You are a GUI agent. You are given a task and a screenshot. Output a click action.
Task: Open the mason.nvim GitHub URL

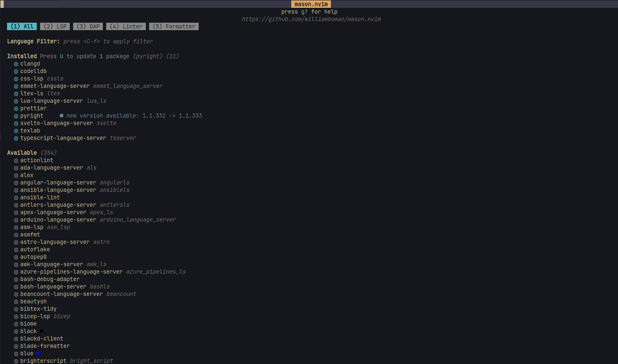click(311, 19)
